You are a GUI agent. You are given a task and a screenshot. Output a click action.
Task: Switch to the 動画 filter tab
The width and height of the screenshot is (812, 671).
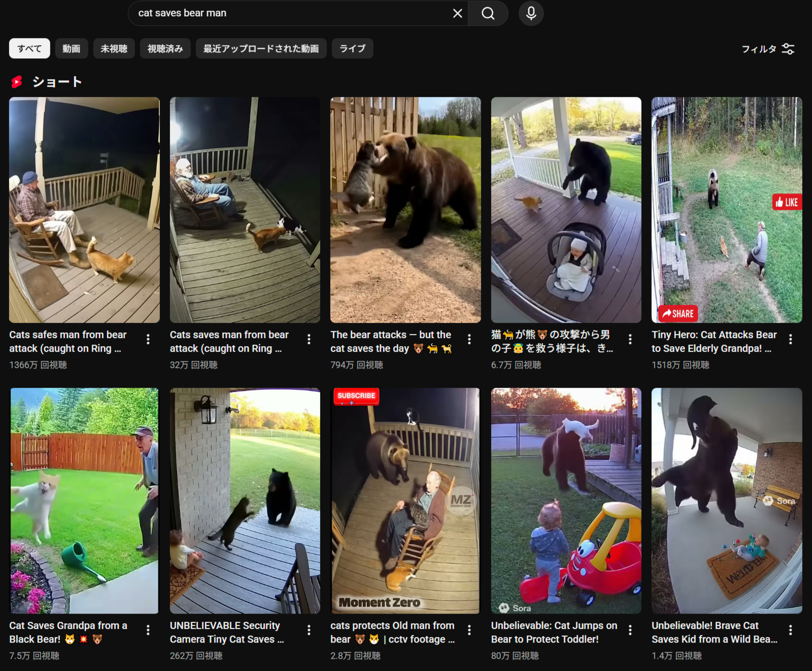pyautogui.click(x=72, y=49)
